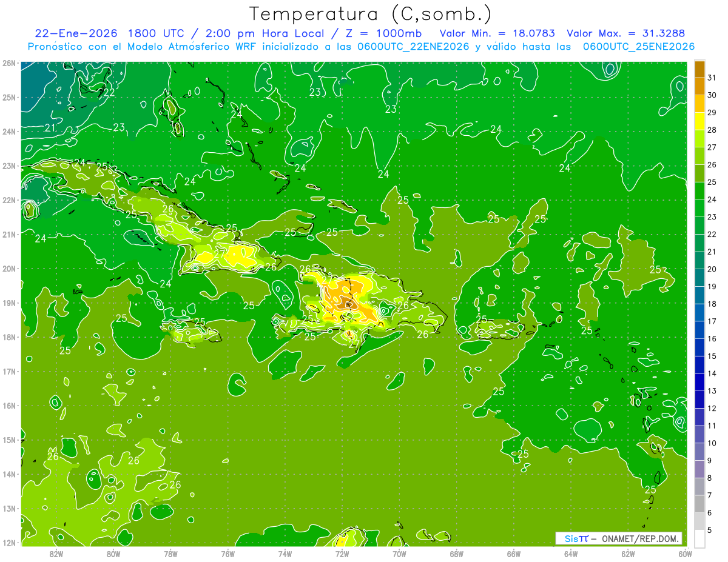This screenshot has width=728, height=562.
Task: Click the purple legend swatch between 9 and 10
Action: click(699, 452)
